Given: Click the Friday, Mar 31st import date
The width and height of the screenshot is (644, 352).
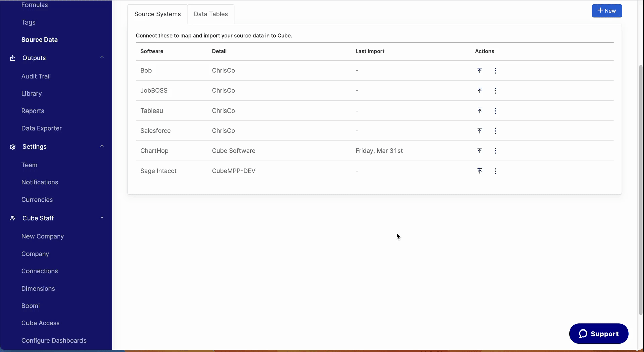Looking at the screenshot, I should (x=379, y=151).
